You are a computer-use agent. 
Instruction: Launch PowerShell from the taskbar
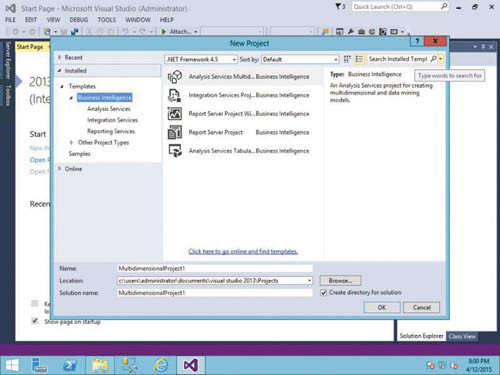70,365
